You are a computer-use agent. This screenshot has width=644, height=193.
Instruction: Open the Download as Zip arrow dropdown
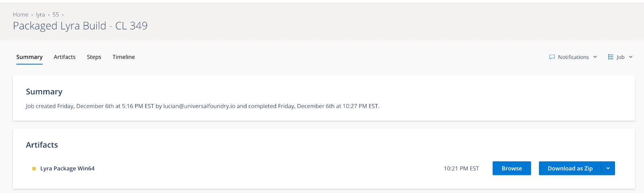pyautogui.click(x=608, y=168)
